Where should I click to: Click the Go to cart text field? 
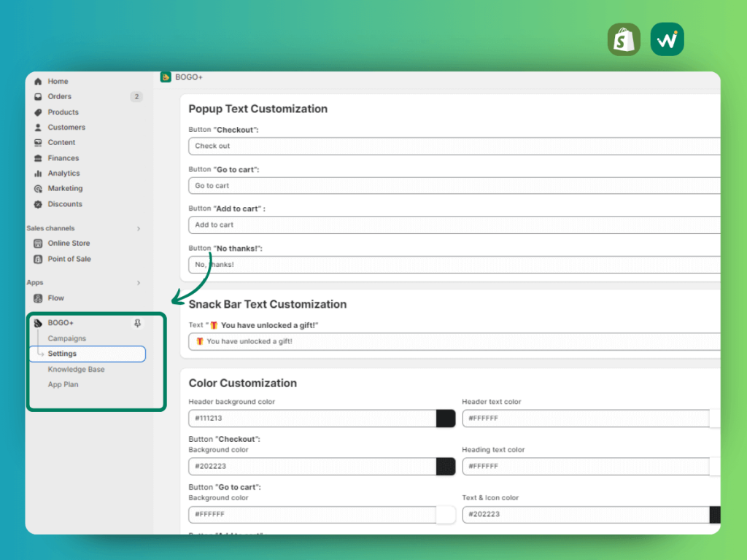coord(454,186)
